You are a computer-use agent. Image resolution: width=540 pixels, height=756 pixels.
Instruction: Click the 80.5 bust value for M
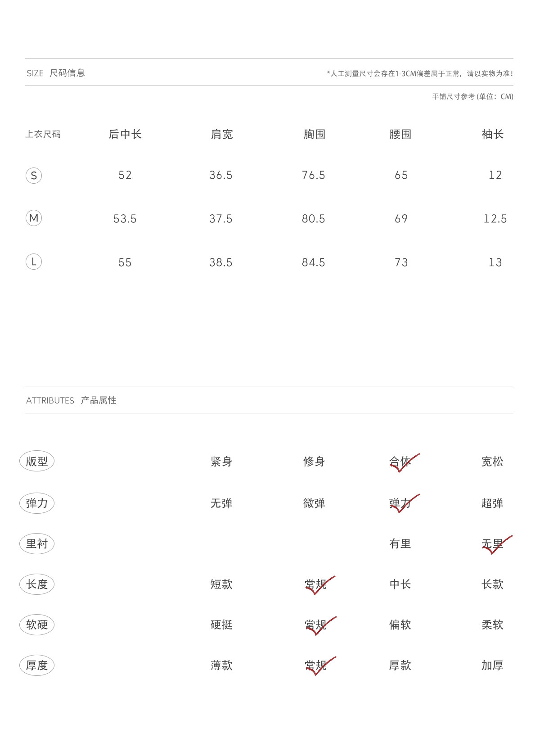pyautogui.click(x=314, y=219)
